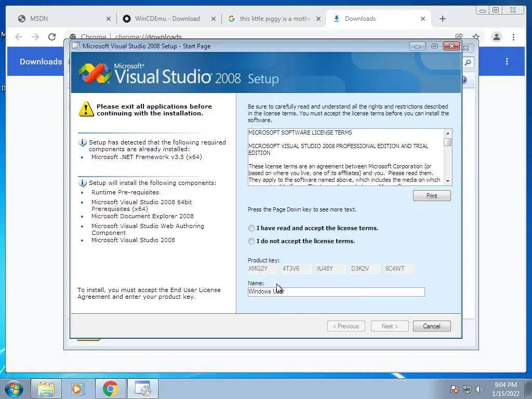Open the Windows Start menu
Screen dimensions: 532x399
[13, 389]
